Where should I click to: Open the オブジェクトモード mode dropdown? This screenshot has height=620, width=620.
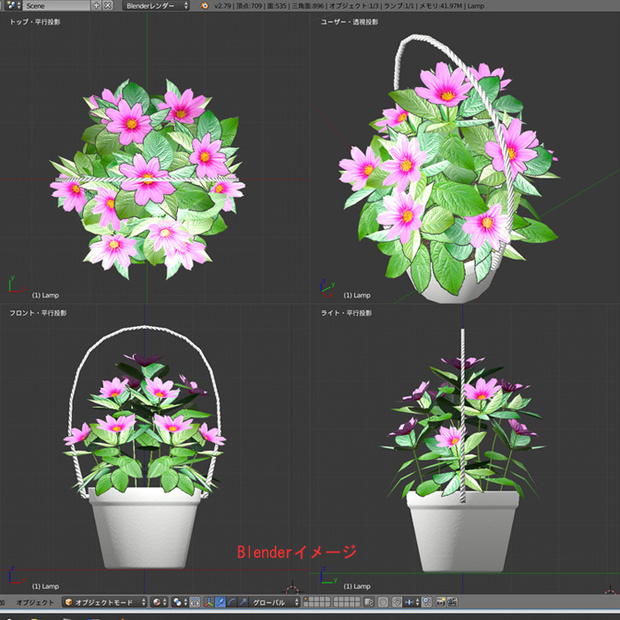coord(105,602)
